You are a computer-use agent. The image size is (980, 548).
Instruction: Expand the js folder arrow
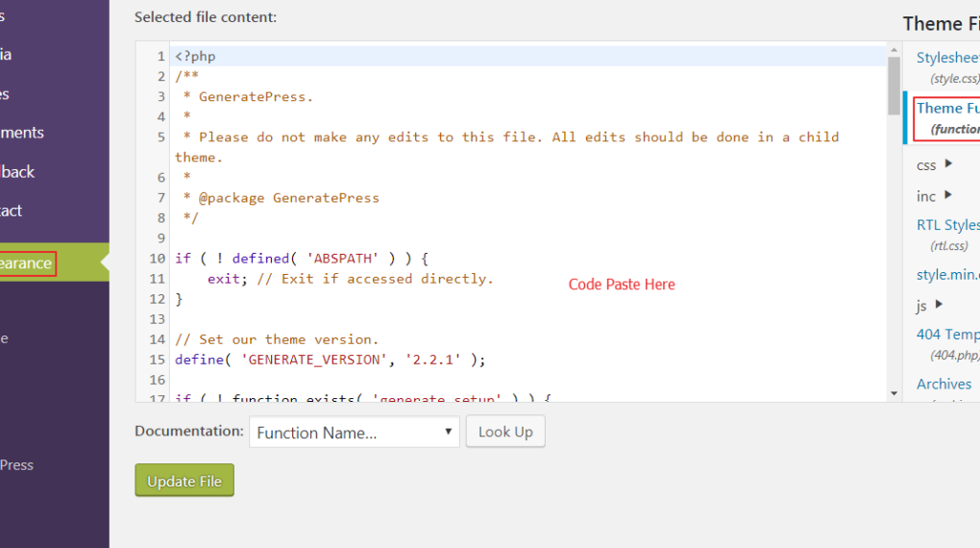pos(939,305)
